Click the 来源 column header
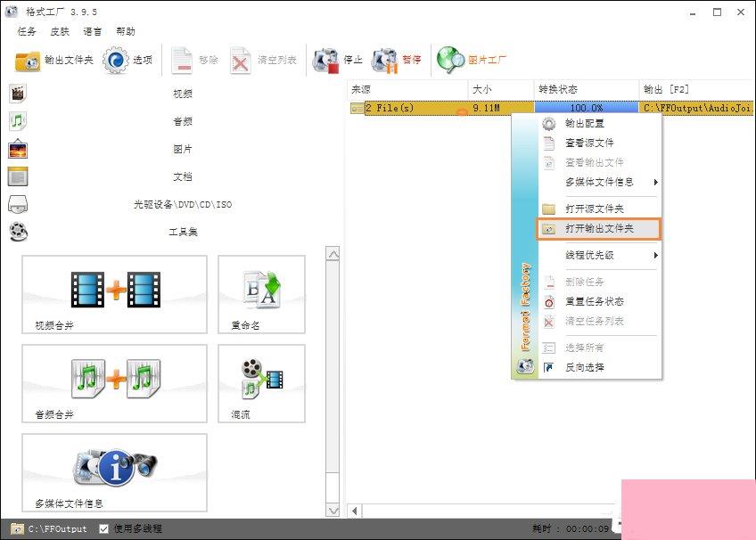This screenshot has width=756, height=540. pos(407,89)
